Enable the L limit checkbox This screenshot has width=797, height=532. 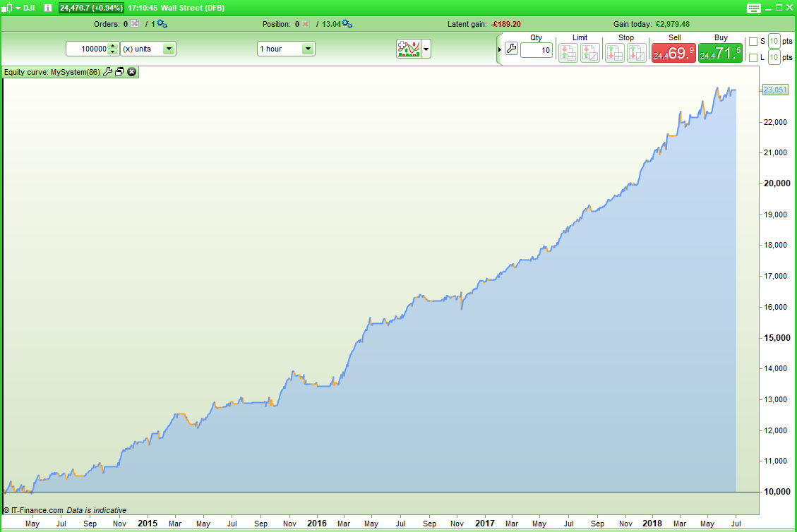(753, 57)
